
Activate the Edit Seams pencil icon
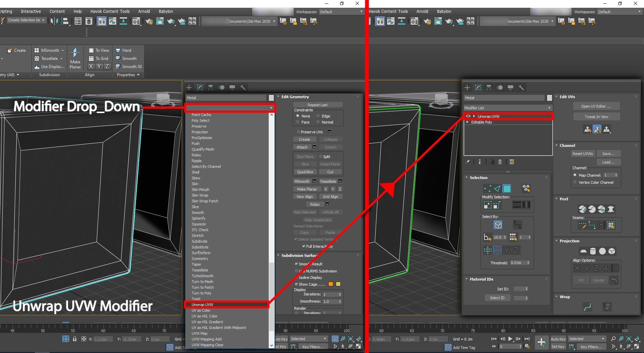click(x=582, y=225)
